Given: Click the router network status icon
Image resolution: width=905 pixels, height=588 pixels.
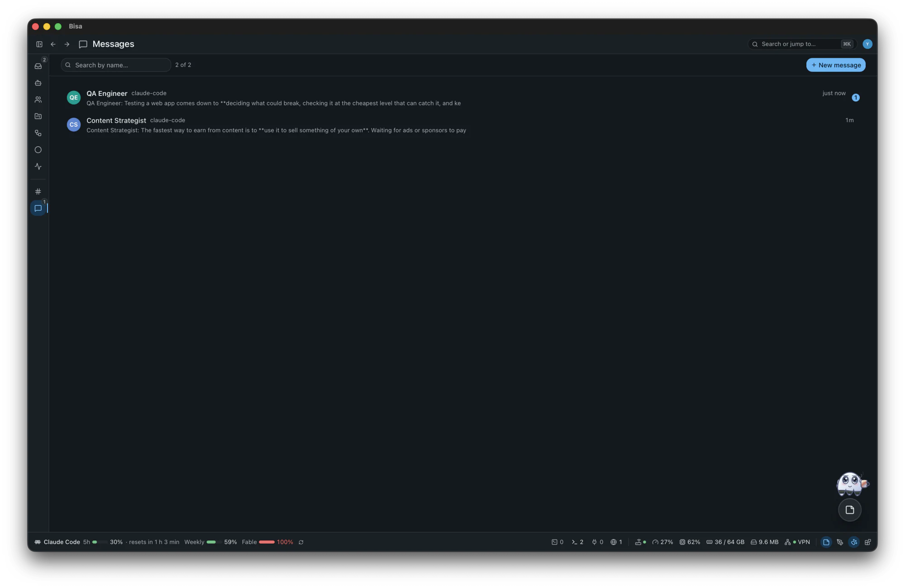Looking at the screenshot, I should tap(640, 542).
